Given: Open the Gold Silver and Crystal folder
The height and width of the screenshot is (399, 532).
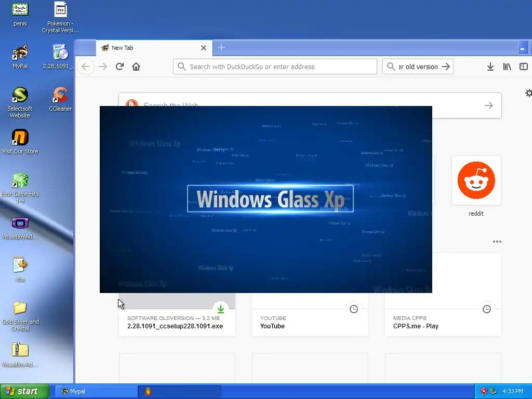Looking at the screenshot, I should [x=20, y=316].
